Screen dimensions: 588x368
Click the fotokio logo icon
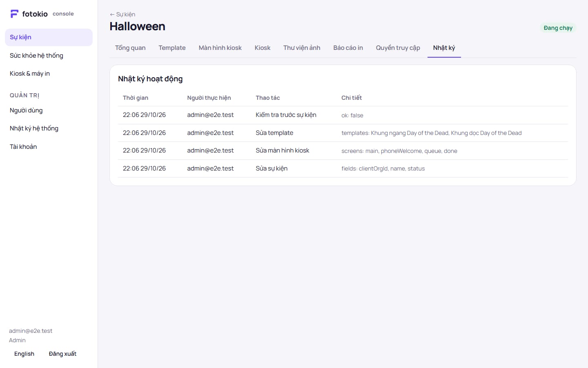(x=14, y=14)
